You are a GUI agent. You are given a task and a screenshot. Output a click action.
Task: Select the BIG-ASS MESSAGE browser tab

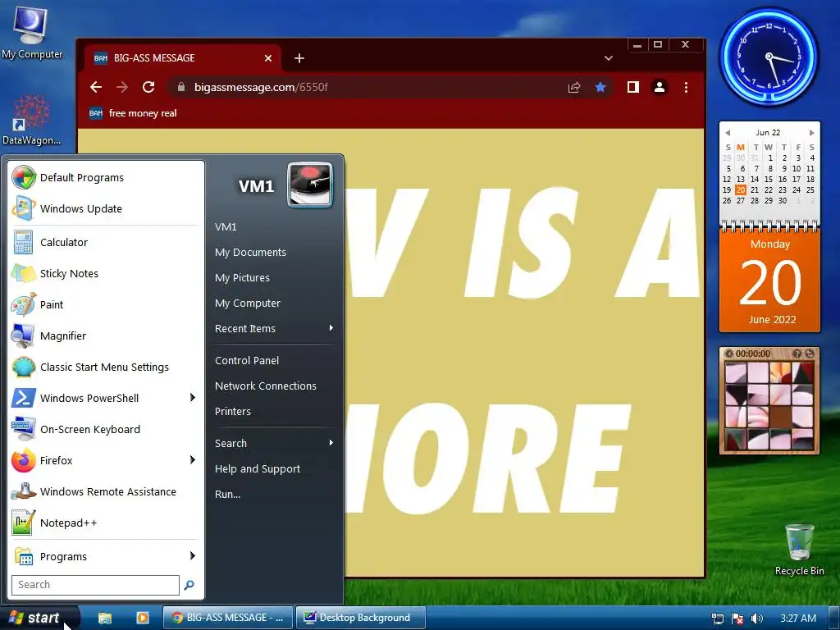(182, 58)
